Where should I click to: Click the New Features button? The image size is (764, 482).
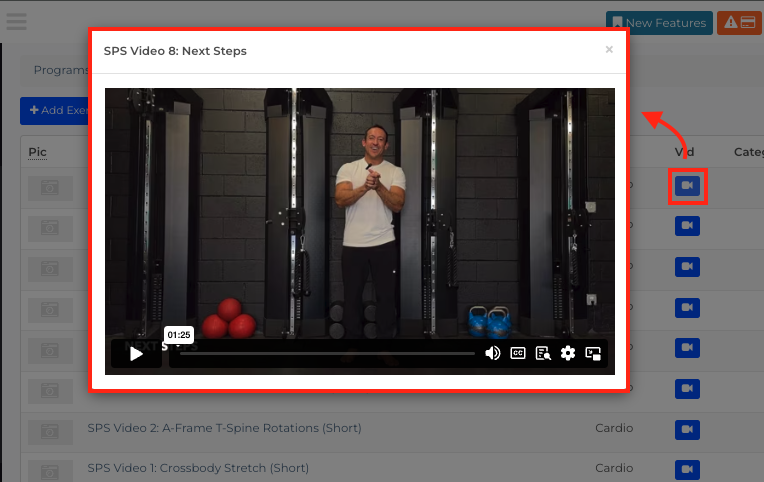659,23
